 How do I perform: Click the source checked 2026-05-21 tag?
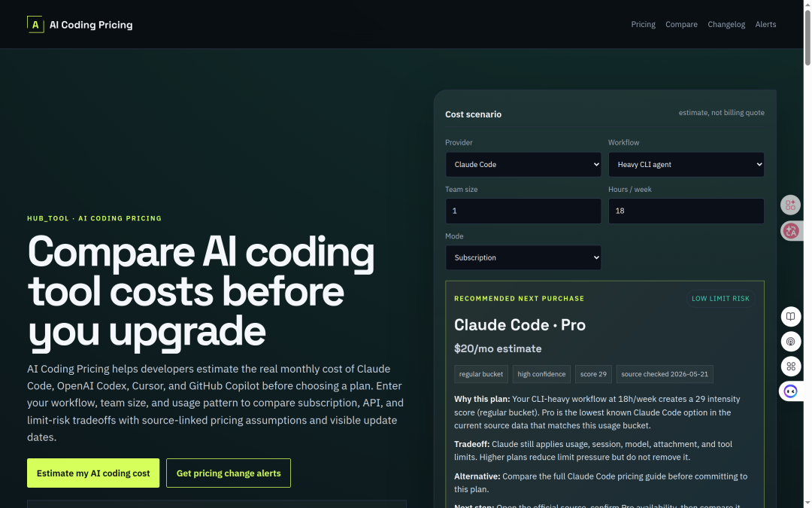point(665,374)
